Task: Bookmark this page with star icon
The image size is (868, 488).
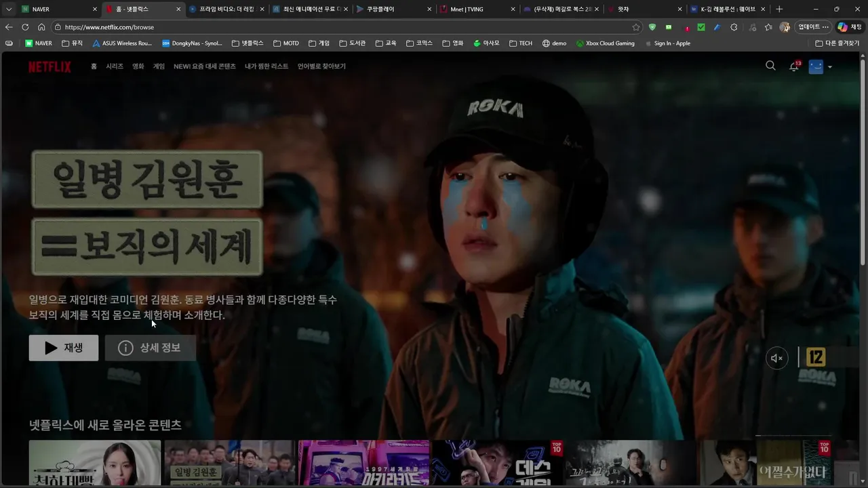Action: (636, 27)
